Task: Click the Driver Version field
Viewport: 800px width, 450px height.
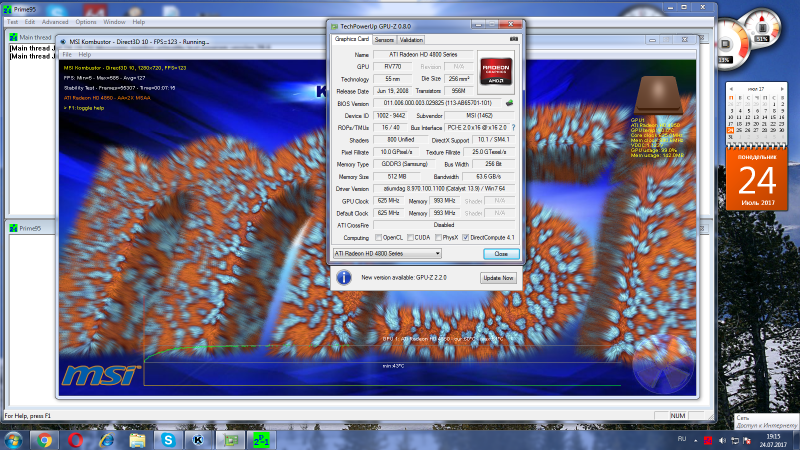Action: (443, 189)
